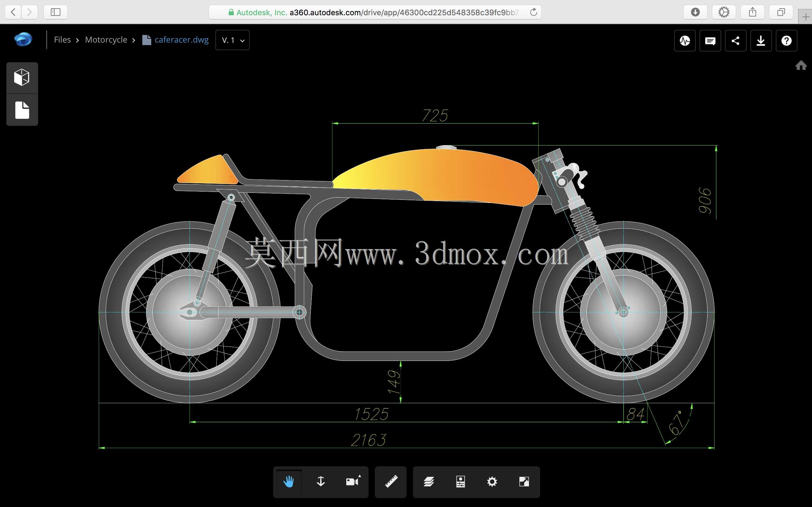The width and height of the screenshot is (812, 507).
Task: Show the Safari sidebar
Action: (55, 12)
